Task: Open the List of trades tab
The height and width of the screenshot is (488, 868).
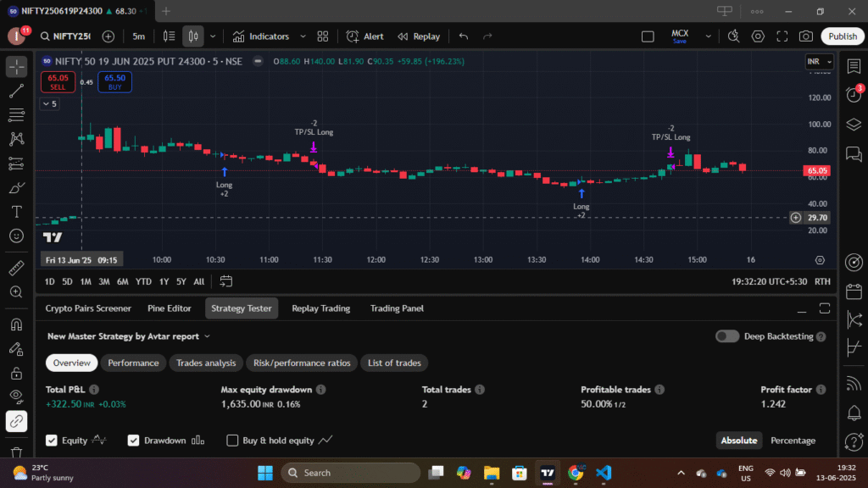Action: 394,363
